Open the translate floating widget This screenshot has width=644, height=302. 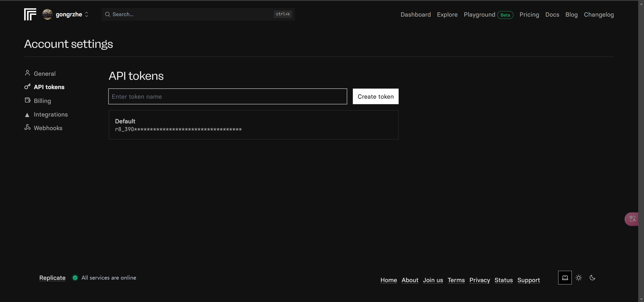632,219
